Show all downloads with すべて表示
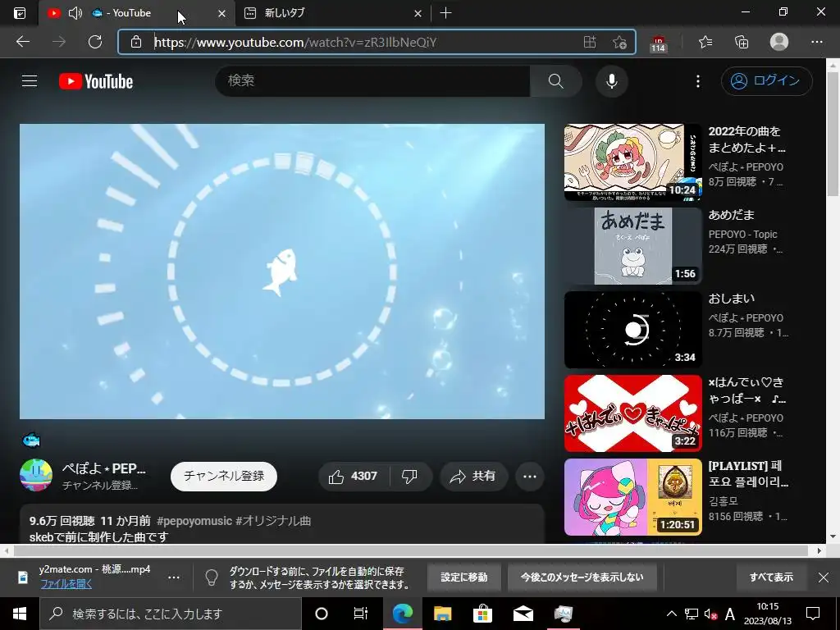The width and height of the screenshot is (840, 630). tap(771, 577)
